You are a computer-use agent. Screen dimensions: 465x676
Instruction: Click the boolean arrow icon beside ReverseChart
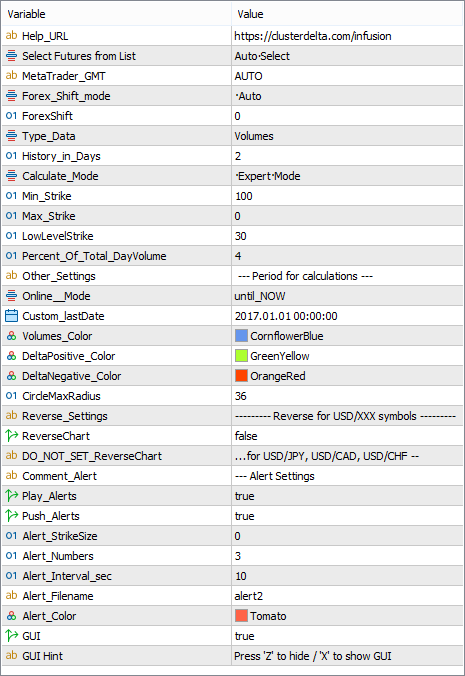[12, 435]
